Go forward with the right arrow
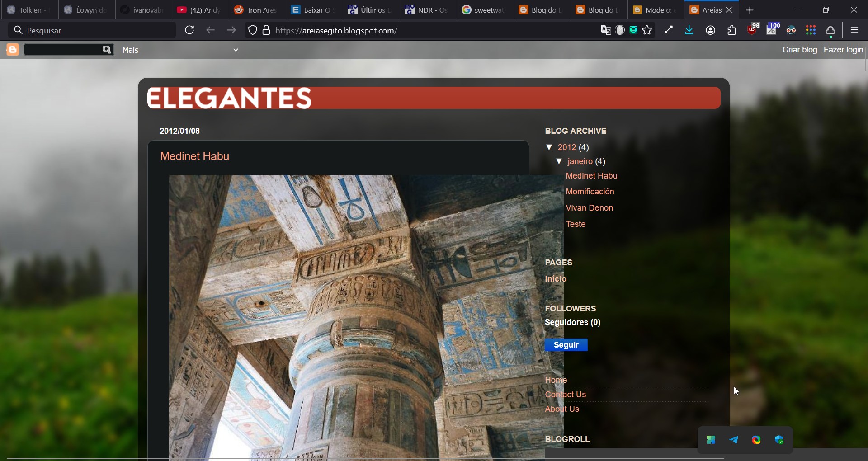This screenshot has width=868, height=461. pos(231,30)
